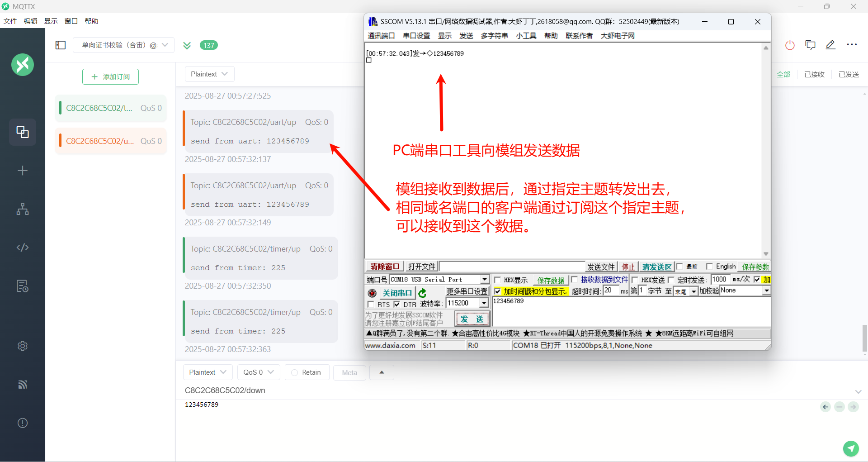Open the QoS 0 publish dropdown
868x462 pixels.
pos(259,372)
